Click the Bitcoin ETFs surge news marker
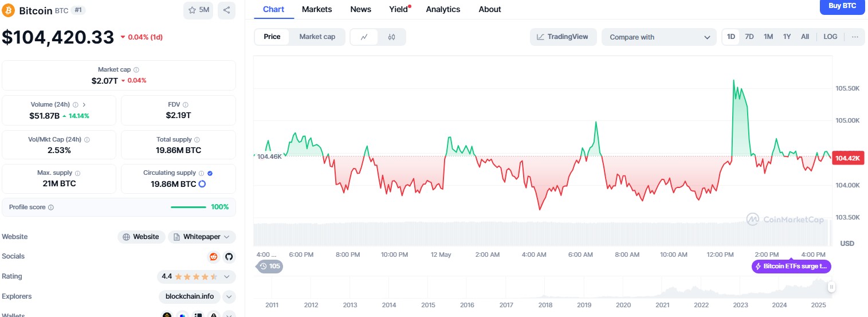 point(791,267)
